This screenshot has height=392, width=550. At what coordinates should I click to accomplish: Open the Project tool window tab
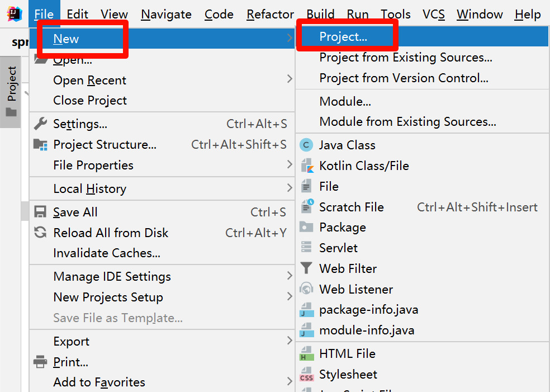pos(12,91)
